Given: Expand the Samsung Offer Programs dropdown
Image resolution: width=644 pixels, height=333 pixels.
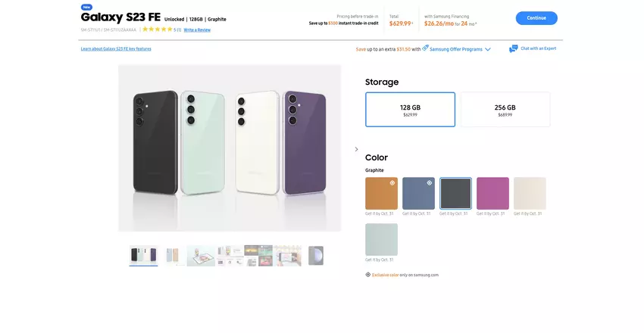Looking at the screenshot, I should [x=488, y=49].
